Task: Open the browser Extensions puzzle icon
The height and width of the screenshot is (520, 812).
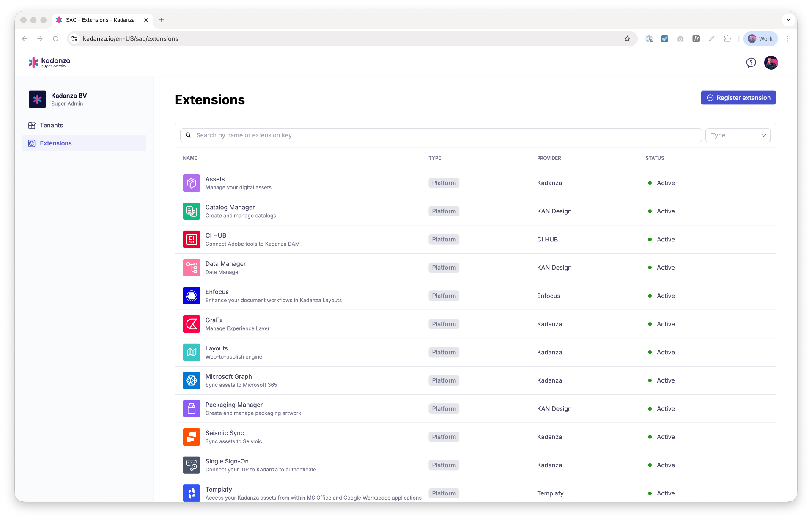Action: (x=727, y=39)
